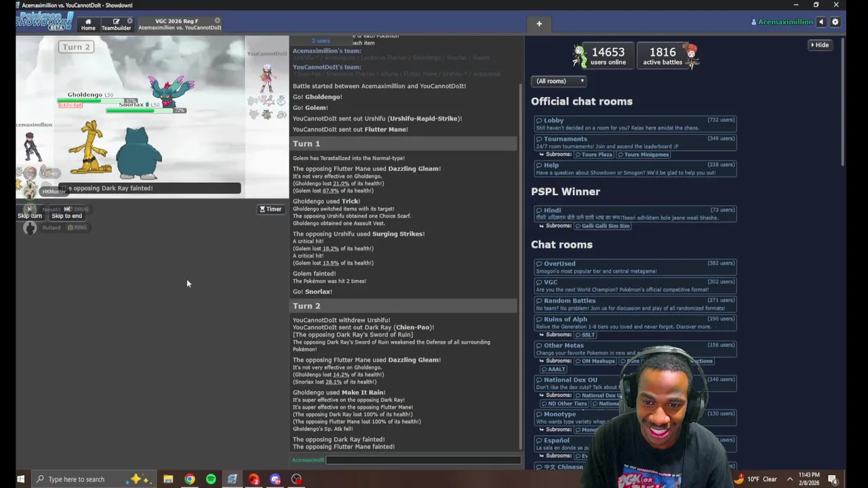
Task: Open the notification center icon
Action: click(832, 479)
